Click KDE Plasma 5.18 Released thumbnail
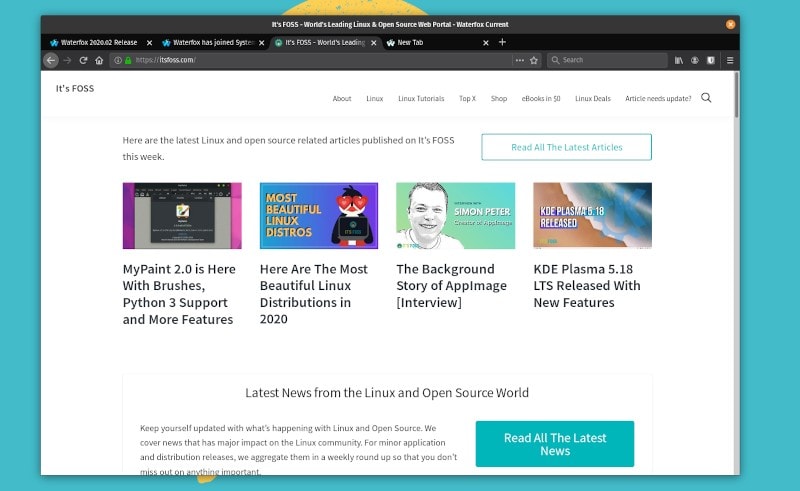Image resolution: width=800 pixels, height=491 pixels. tap(592, 215)
